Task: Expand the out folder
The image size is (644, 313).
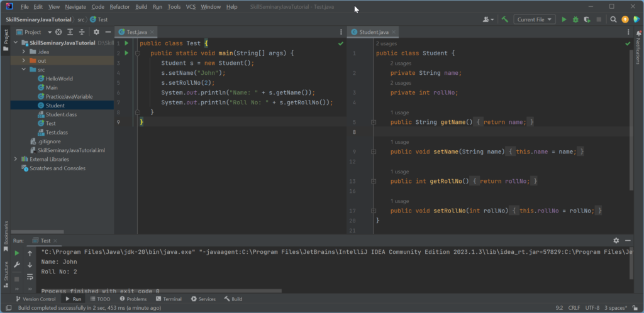Action: coord(24,61)
